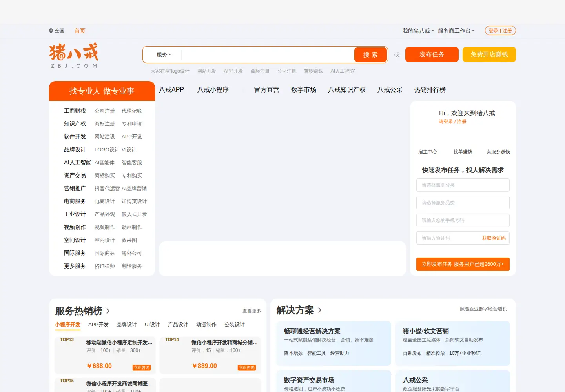The image size is (565, 392).
Task: Open the 畅聊通经营解决方案 card
Action: [334, 343]
